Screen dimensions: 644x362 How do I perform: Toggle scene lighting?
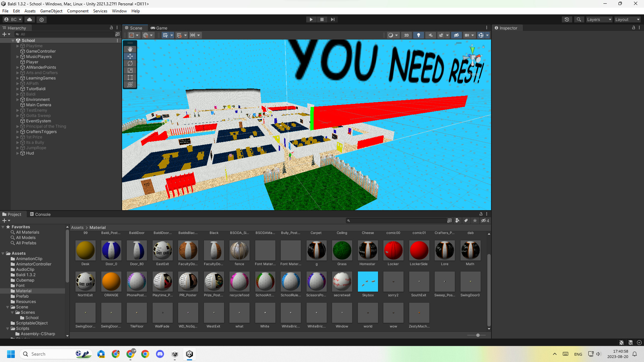click(419, 35)
